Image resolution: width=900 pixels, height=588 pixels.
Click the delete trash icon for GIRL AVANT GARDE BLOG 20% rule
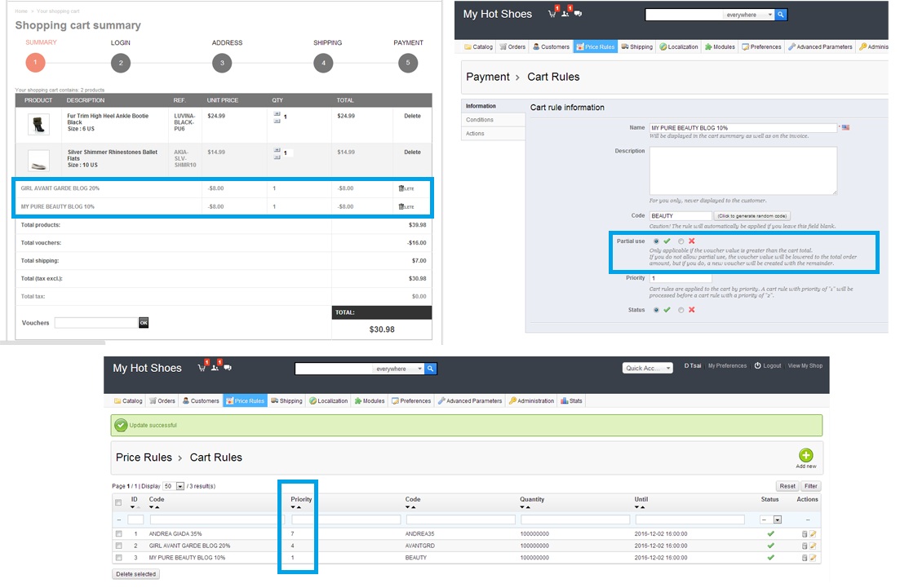pyautogui.click(x=805, y=546)
